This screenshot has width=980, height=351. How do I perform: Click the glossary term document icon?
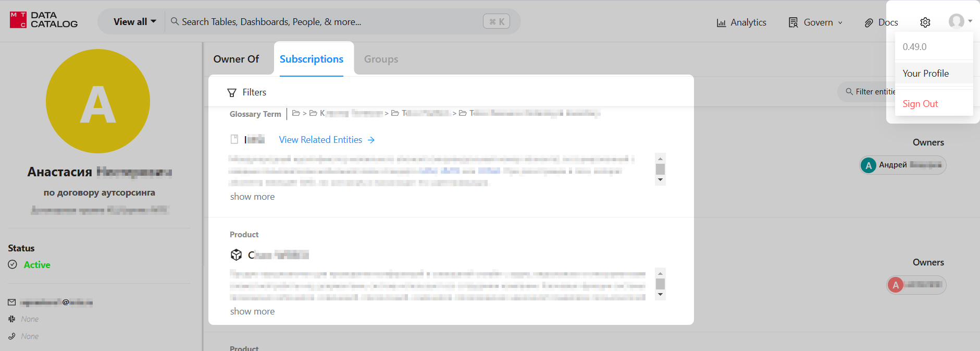pos(234,139)
